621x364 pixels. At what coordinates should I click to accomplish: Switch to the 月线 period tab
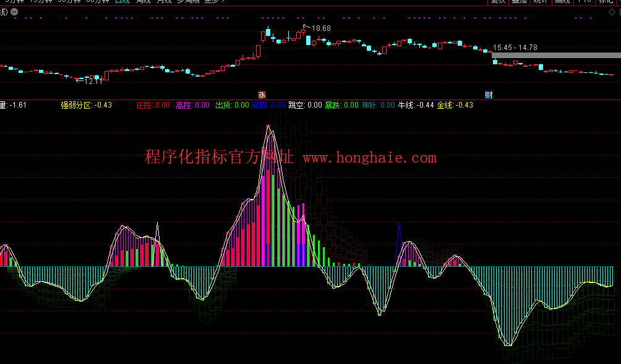pos(164,2)
